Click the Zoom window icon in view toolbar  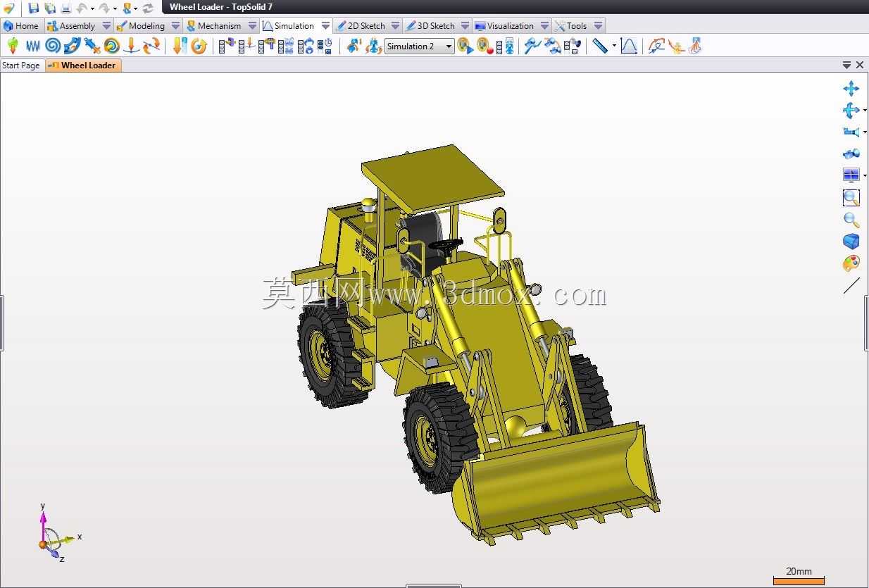pos(851,198)
